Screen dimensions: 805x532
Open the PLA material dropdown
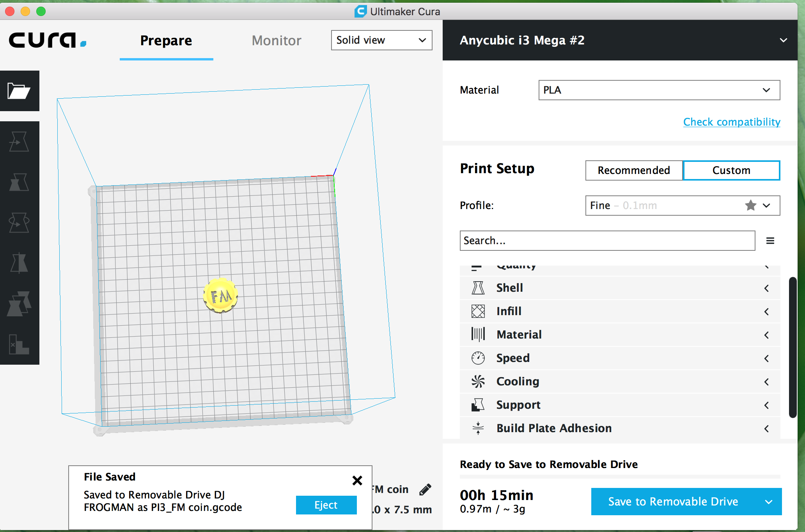[x=660, y=90]
